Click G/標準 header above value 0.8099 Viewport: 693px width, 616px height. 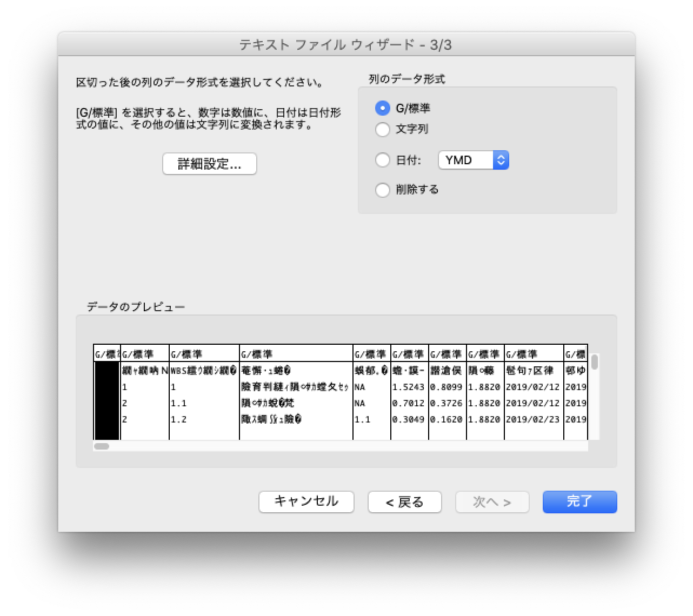448,354
